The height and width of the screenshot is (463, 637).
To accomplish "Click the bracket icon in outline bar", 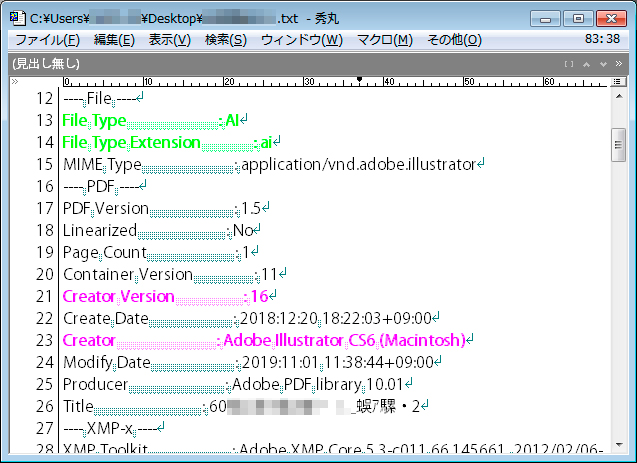I will (569, 64).
